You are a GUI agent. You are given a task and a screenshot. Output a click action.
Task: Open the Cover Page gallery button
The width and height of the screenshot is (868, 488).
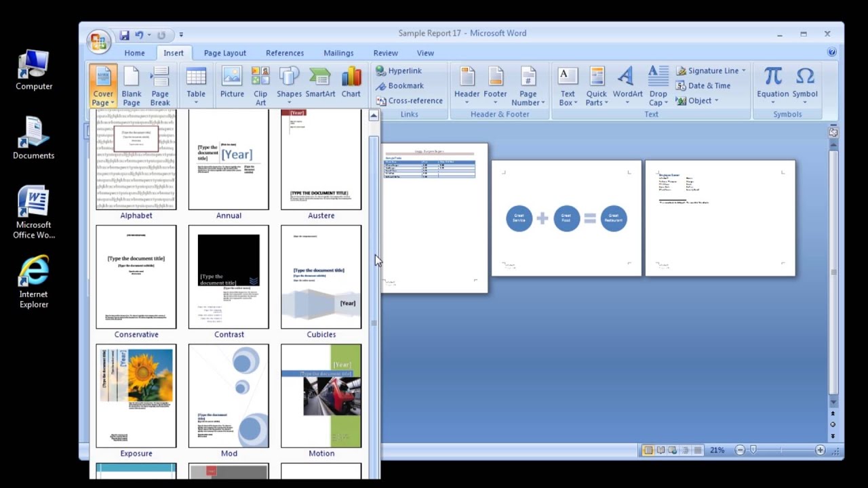(x=103, y=86)
